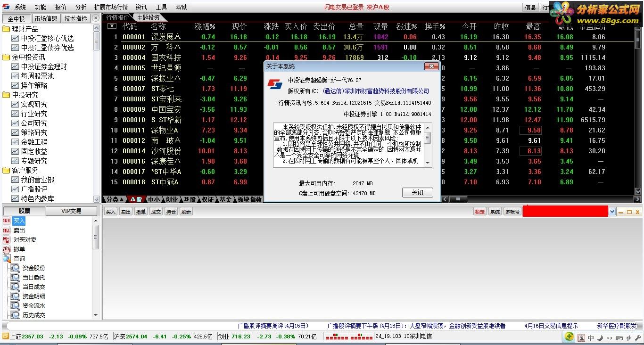Viewport: 644px width, 345px height.
Task: Click the red 锁定 button
Action: [480, 212]
